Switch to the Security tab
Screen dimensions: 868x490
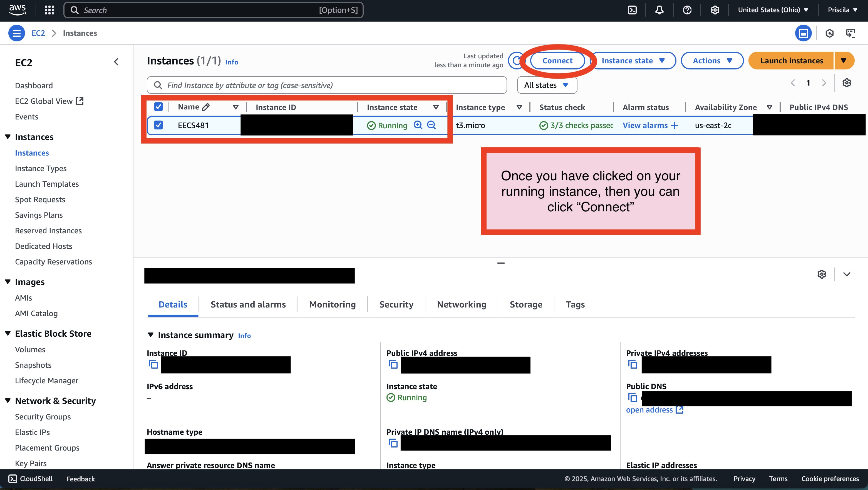click(x=396, y=304)
